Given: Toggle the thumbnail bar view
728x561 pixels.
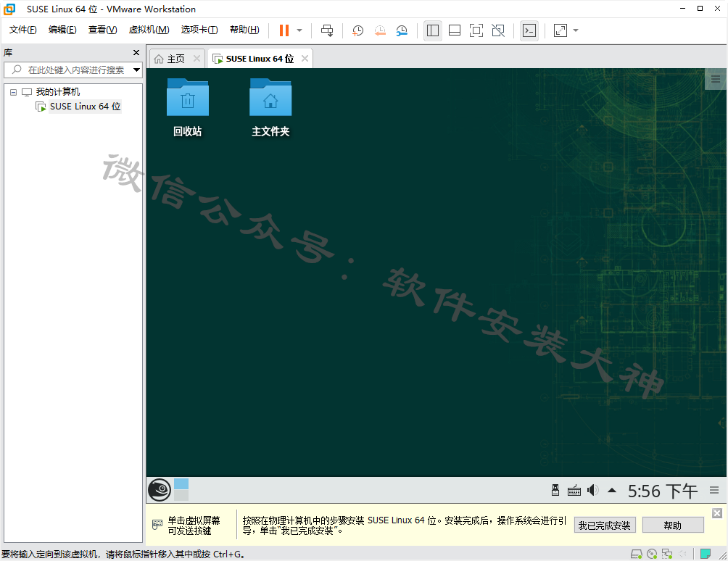Looking at the screenshot, I should pyautogui.click(x=455, y=30).
